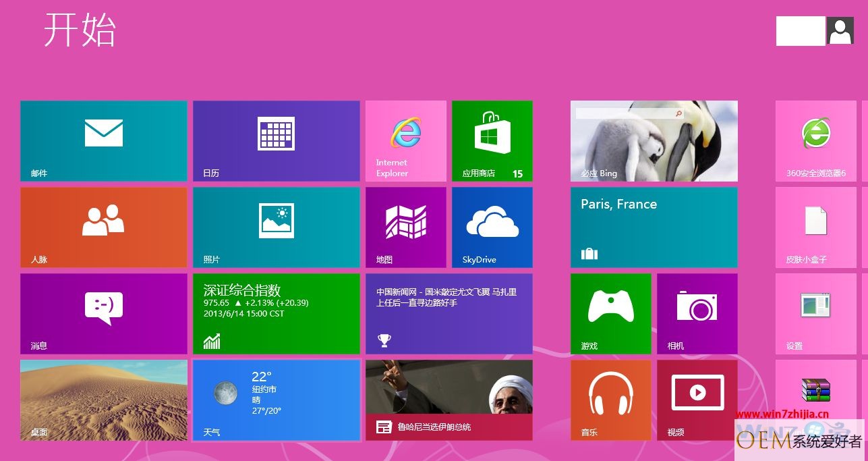
Task: Open the Video (视频) tile
Action: coord(697,400)
